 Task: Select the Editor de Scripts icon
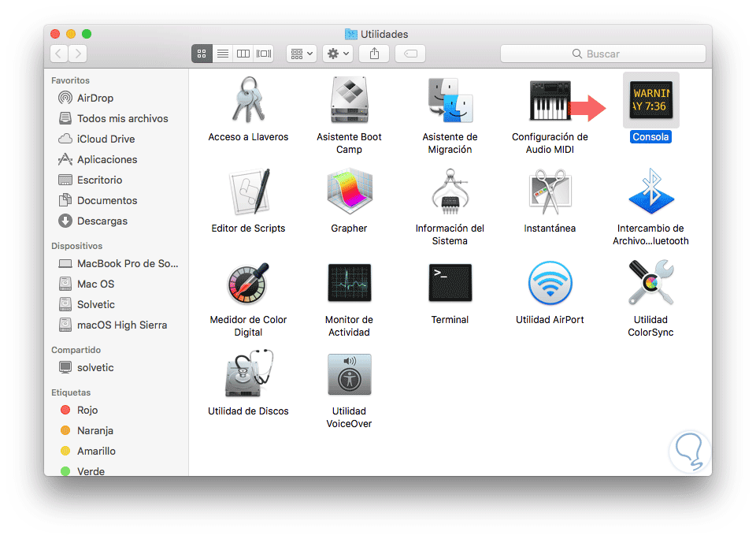248,192
